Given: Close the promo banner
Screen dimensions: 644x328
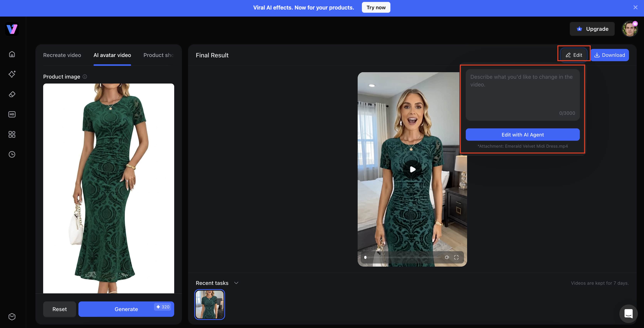Looking at the screenshot, I should (635, 8).
